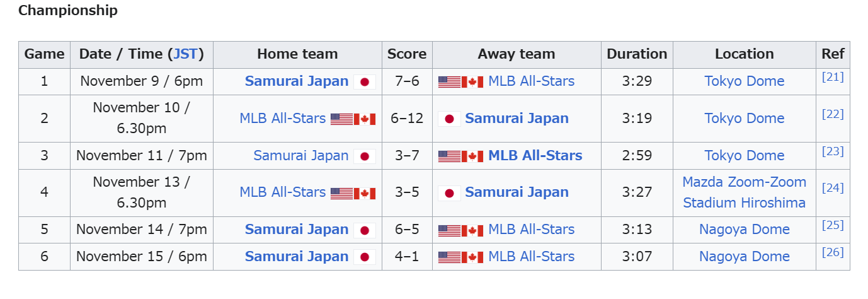Click the Duration column header
Screen dimensions: 868x299
click(636, 54)
